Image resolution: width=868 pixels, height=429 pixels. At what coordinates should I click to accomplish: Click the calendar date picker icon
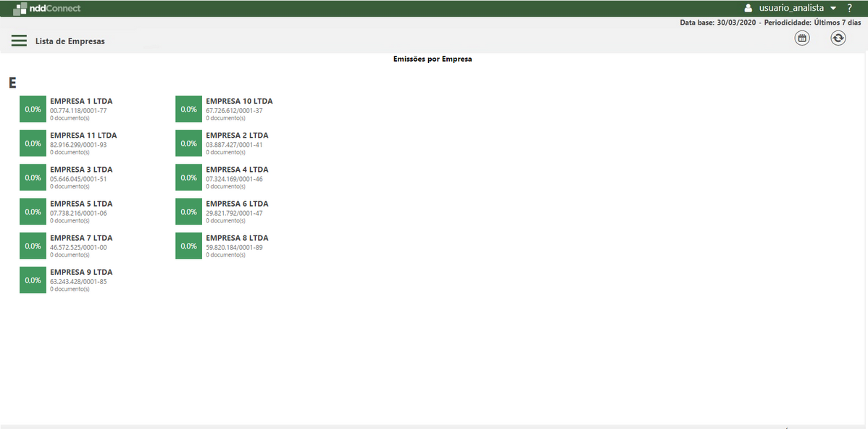[802, 38]
